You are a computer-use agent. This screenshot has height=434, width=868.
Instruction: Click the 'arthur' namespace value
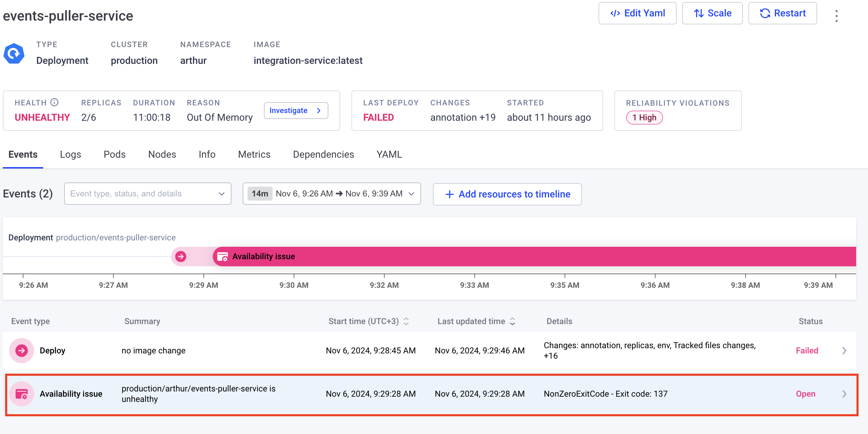[193, 61]
